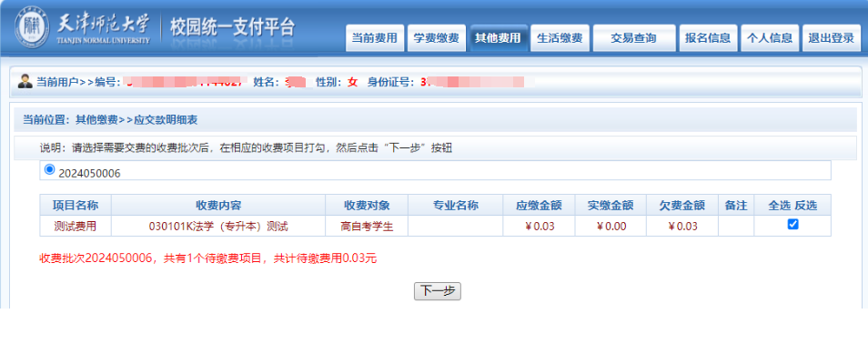
Task: Click the 性别 value 女
Action: coord(353,83)
